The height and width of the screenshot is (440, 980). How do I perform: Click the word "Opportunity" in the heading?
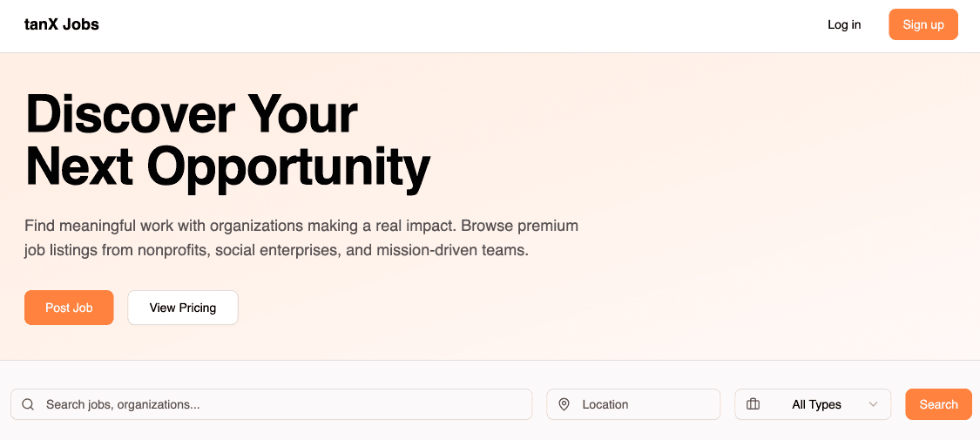click(288, 166)
